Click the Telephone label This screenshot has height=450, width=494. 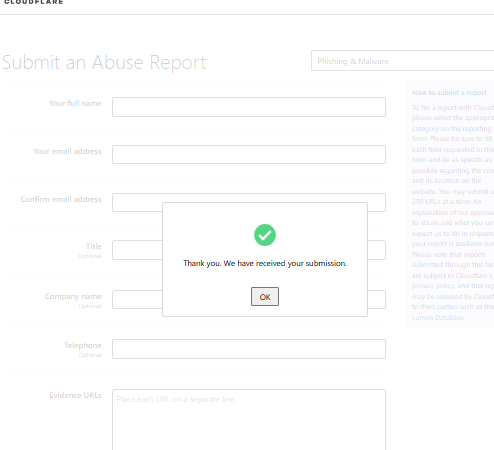(83, 345)
